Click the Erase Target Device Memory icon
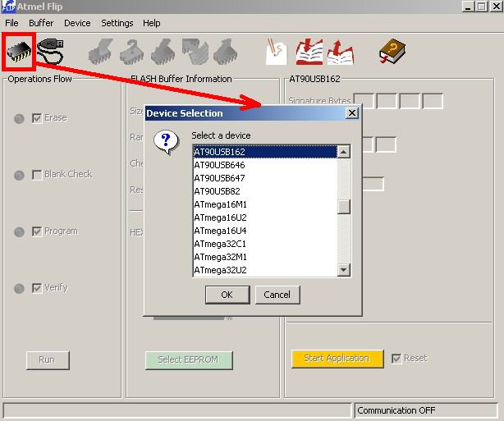This screenshot has width=504, height=421. (x=101, y=52)
